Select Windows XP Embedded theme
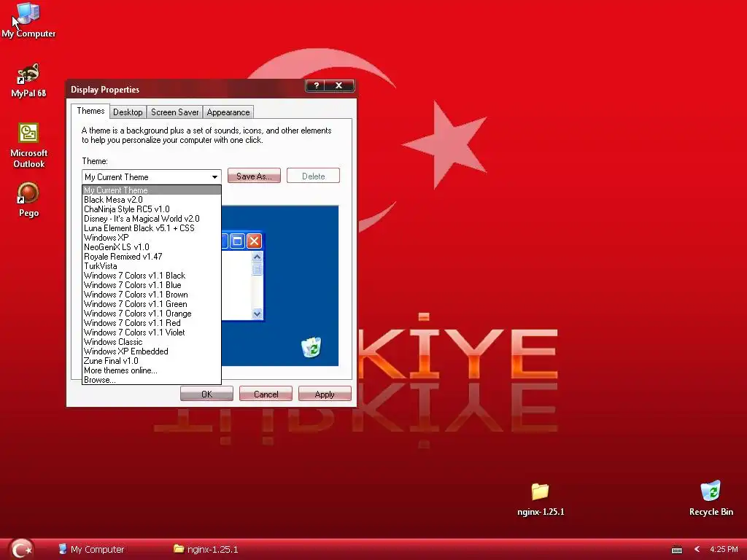 click(x=152, y=351)
